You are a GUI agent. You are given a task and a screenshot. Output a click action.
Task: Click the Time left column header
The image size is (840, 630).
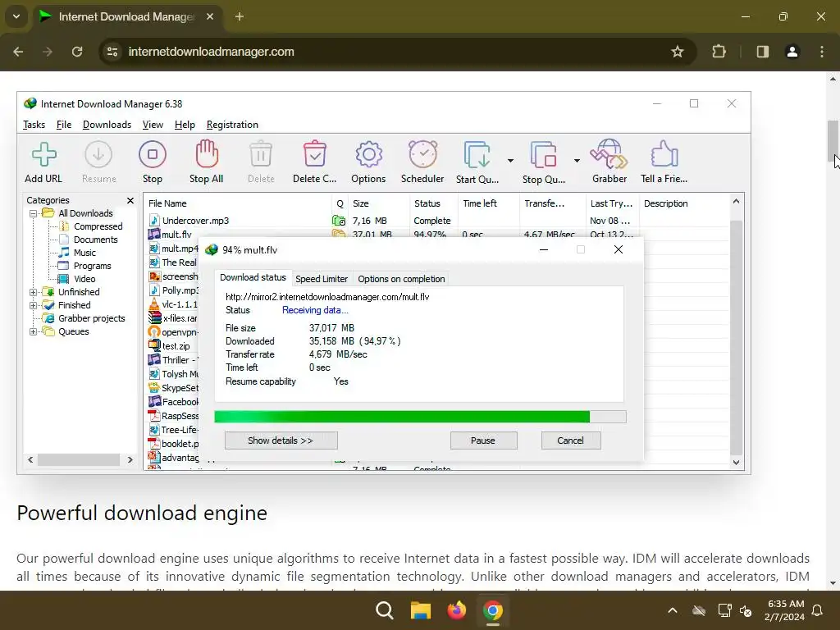tap(489, 203)
